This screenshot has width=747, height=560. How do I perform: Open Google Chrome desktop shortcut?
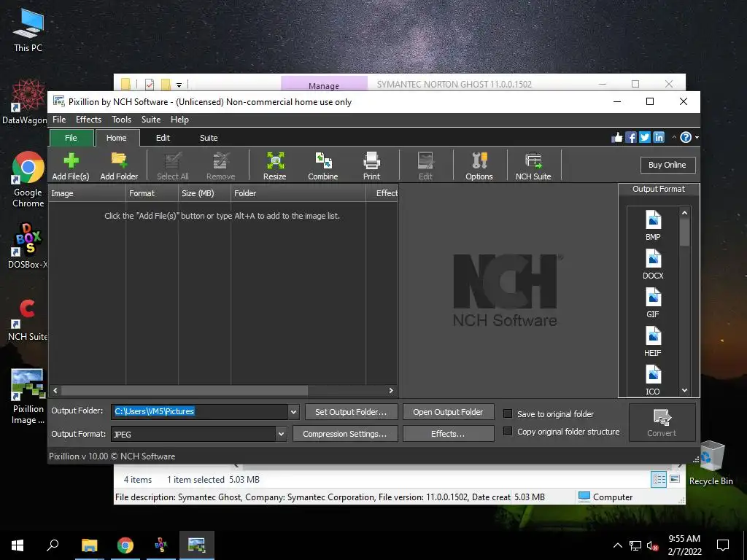coord(28,179)
